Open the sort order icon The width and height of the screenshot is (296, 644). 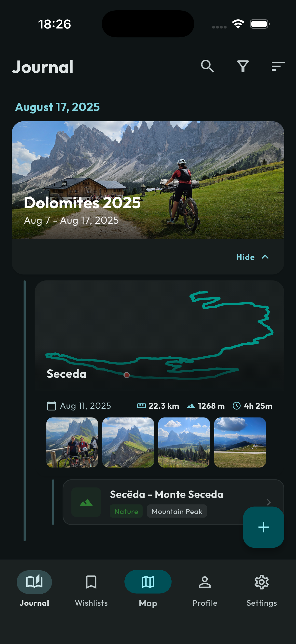click(x=278, y=66)
